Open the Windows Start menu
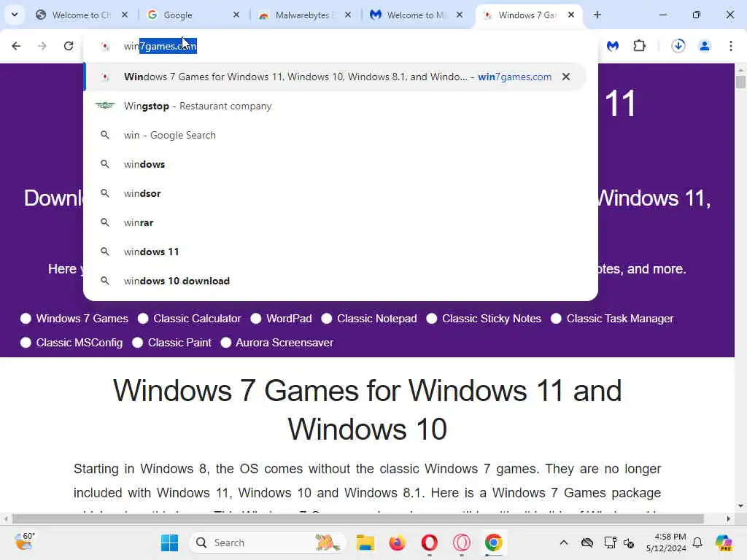 point(169,542)
